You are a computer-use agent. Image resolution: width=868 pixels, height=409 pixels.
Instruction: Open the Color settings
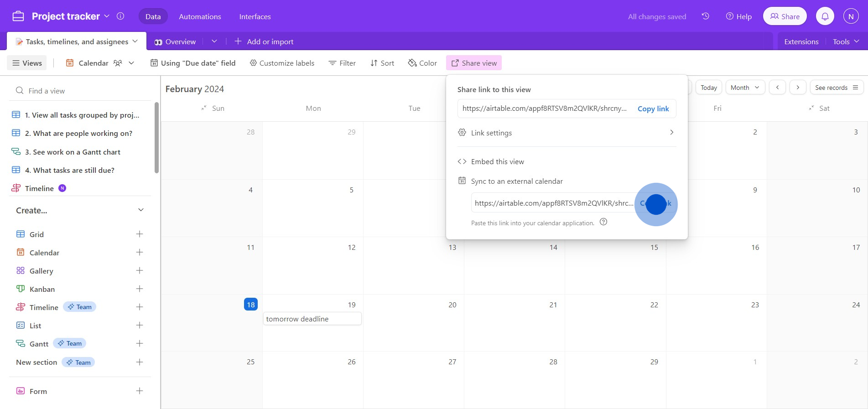tap(422, 63)
